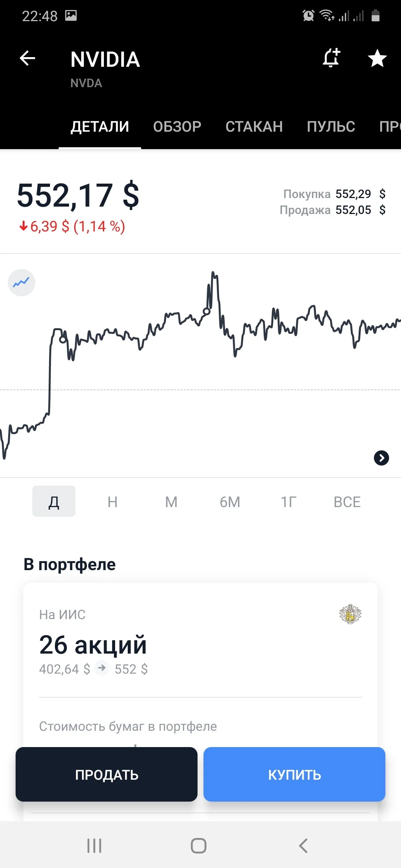Open the ОБЗОР tab
Viewport: 401px width, 868px height.
[x=177, y=127]
